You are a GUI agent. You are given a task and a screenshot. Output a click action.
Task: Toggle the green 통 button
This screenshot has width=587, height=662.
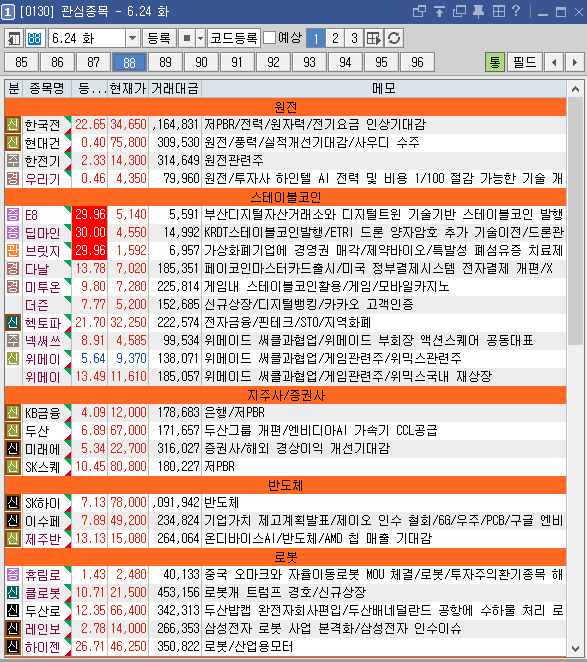coord(495,62)
